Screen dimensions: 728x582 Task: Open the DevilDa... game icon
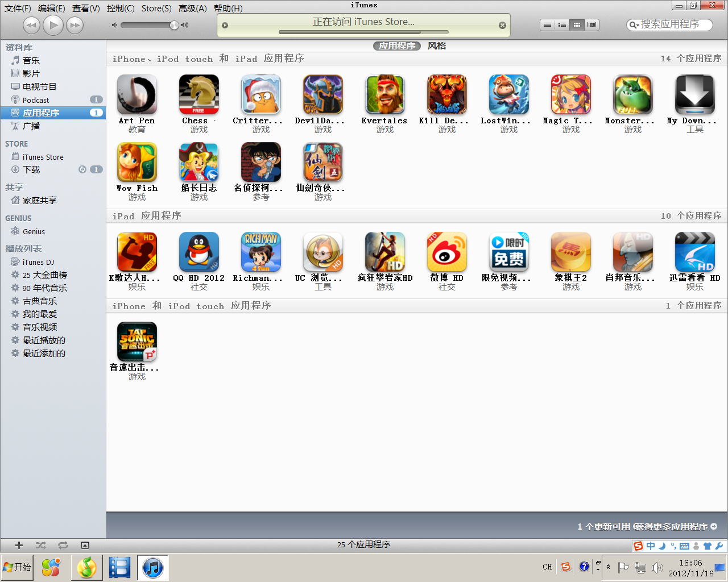point(323,94)
